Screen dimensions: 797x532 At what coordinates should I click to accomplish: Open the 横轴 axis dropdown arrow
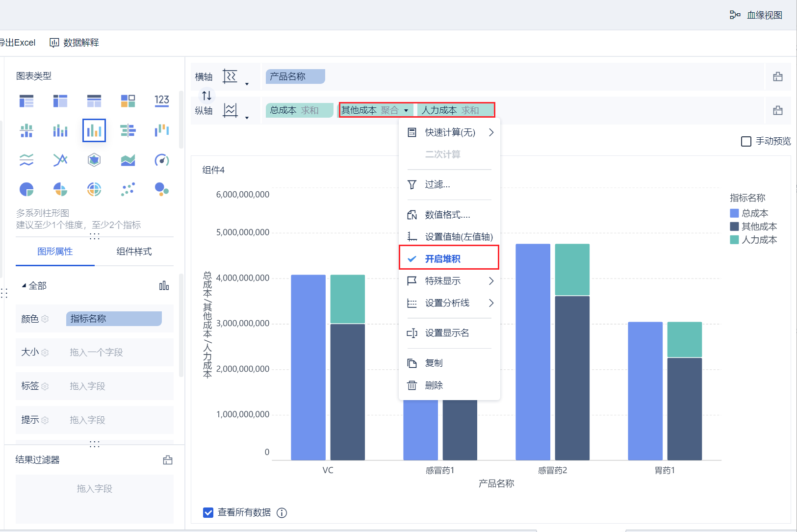click(247, 84)
